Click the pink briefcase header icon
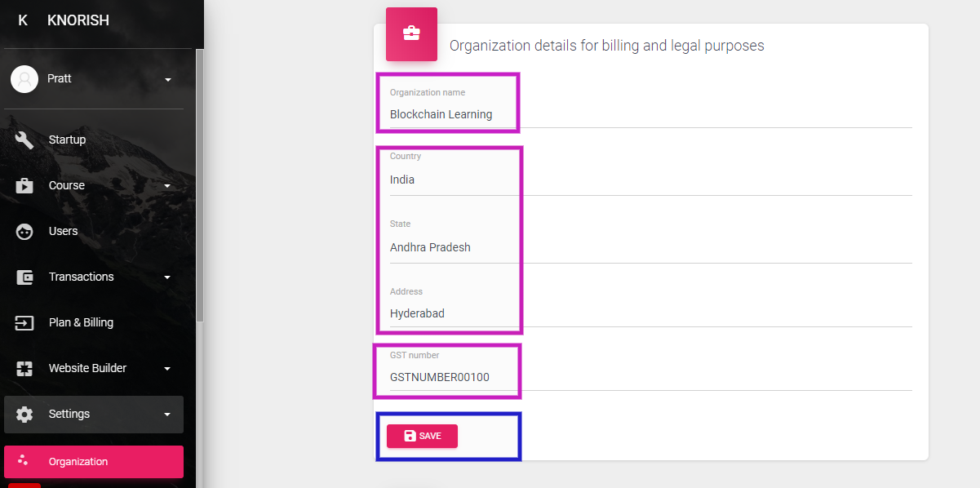980x488 pixels. click(411, 34)
